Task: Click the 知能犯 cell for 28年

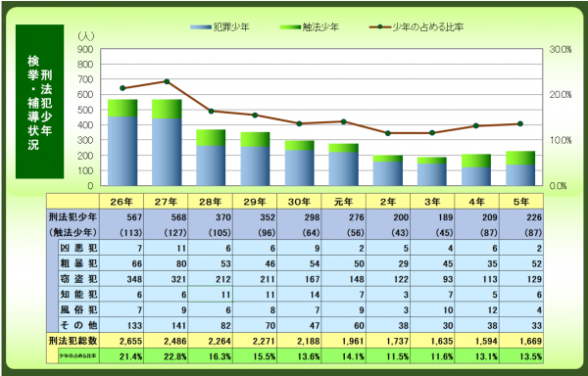Action: pos(211,295)
